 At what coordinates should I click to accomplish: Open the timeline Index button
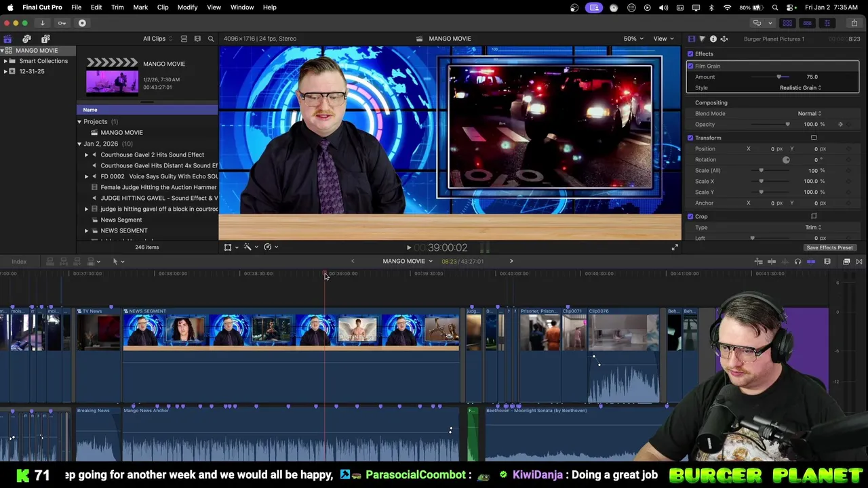pos(19,262)
